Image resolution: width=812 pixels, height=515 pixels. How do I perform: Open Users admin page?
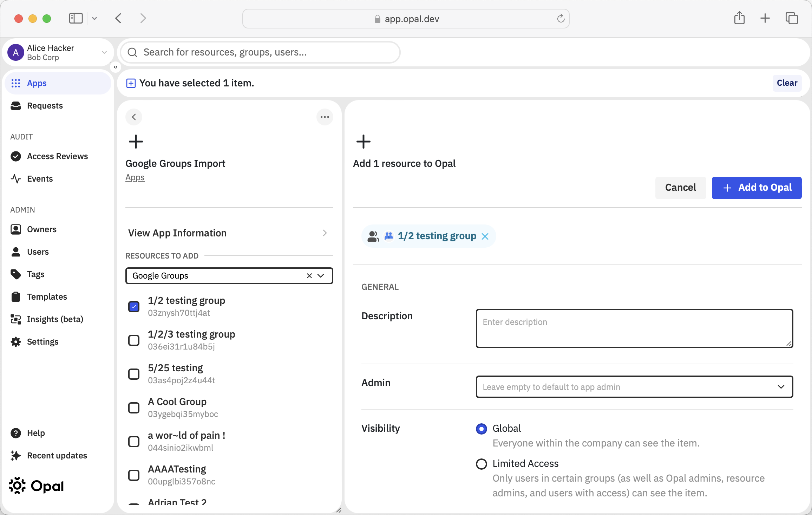[x=38, y=252]
